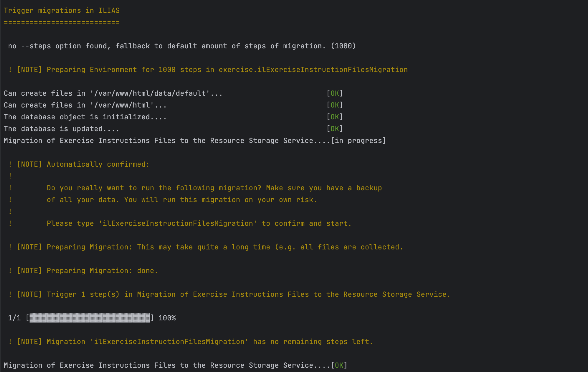Screen dimensions: 588x372
Task: Click the OK status after '/var/www/html'...
Action: click(x=335, y=105)
